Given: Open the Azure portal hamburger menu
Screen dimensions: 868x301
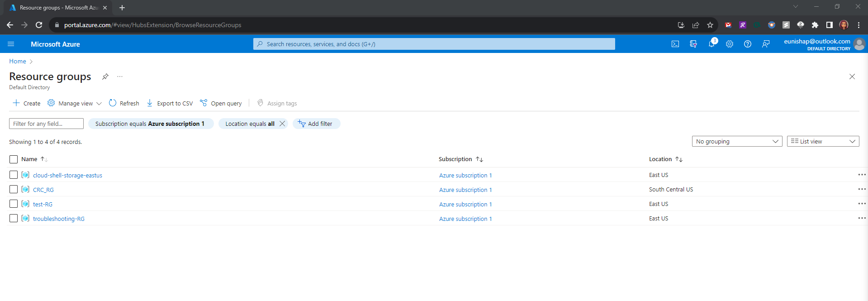Looking at the screenshot, I should pyautogui.click(x=11, y=44).
